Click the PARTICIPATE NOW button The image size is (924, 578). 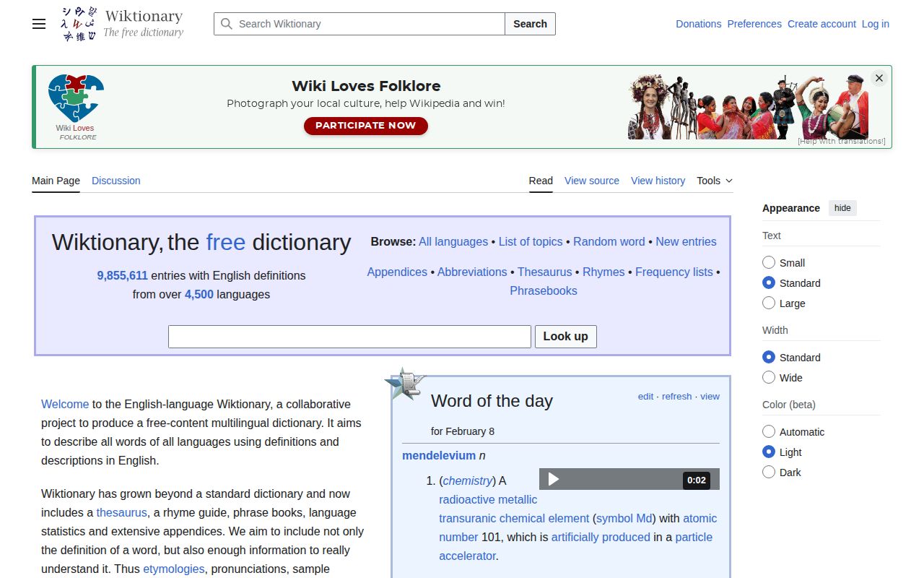coord(365,126)
